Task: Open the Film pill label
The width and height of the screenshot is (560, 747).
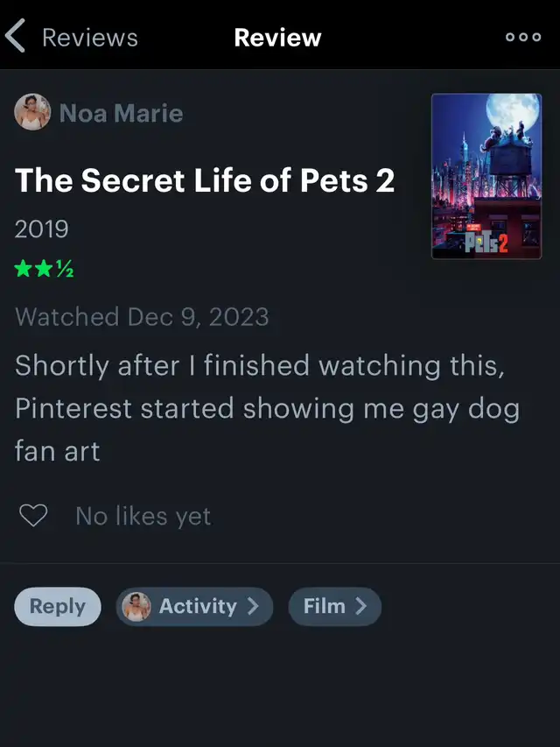Action: (325, 606)
